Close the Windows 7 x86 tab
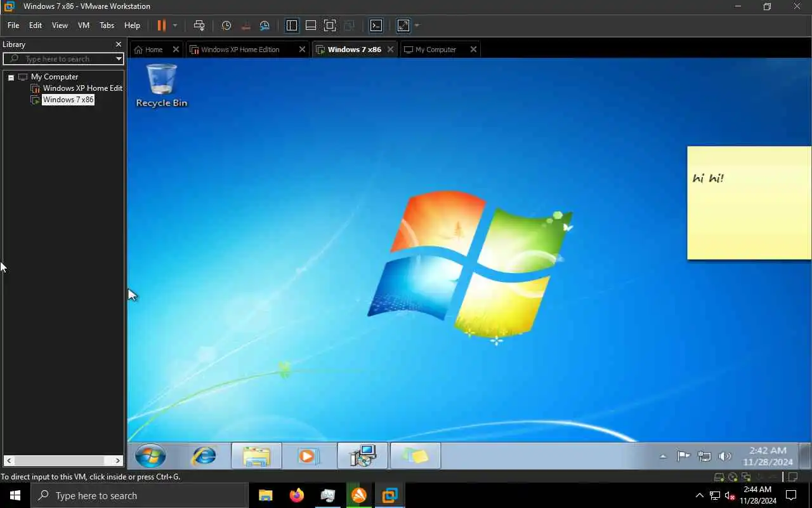This screenshot has width=812, height=508. click(390, 50)
